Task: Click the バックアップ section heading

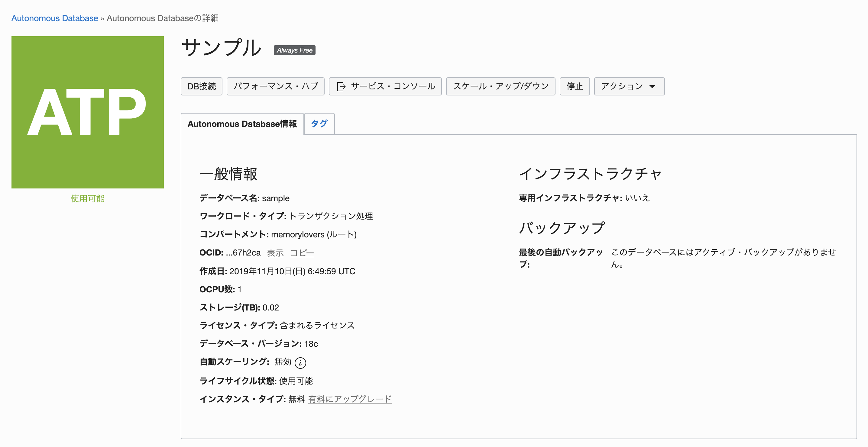Action: tap(562, 228)
